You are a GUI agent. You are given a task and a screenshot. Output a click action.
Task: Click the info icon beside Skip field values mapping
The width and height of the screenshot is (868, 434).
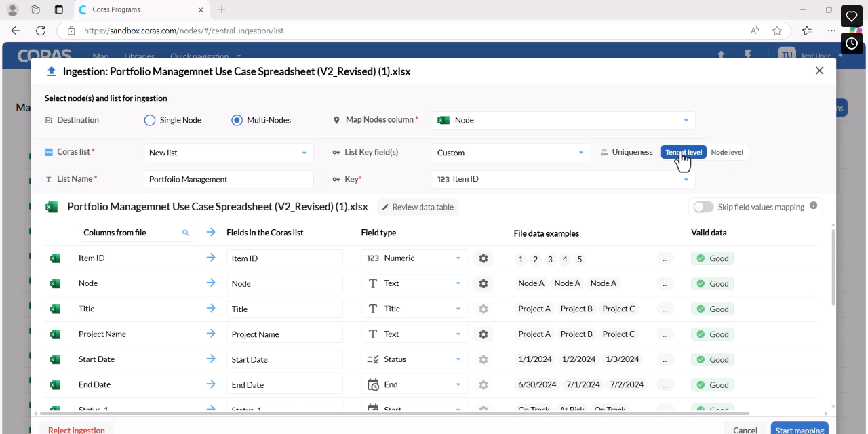click(x=813, y=206)
